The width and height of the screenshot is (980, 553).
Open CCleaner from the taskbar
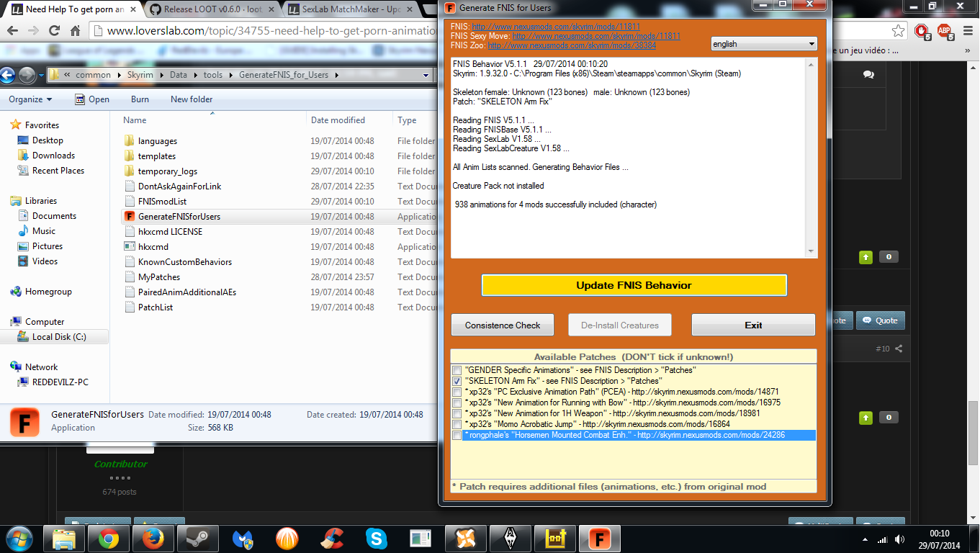point(332,538)
